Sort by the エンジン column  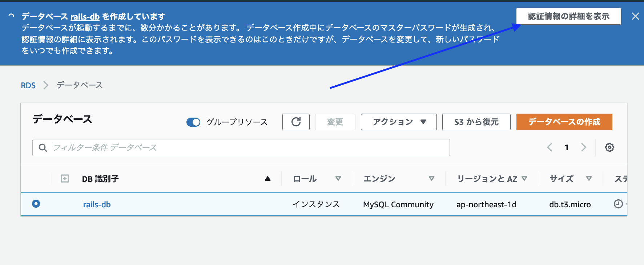(x=431, y=179)
